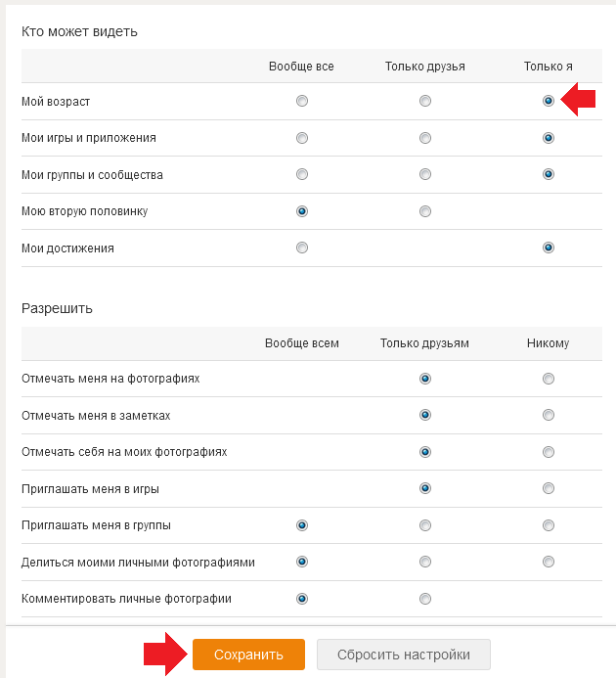Set Мои игры и приложения to Только друзья
This screenshot has width=616, height=678.
(425, 138)
